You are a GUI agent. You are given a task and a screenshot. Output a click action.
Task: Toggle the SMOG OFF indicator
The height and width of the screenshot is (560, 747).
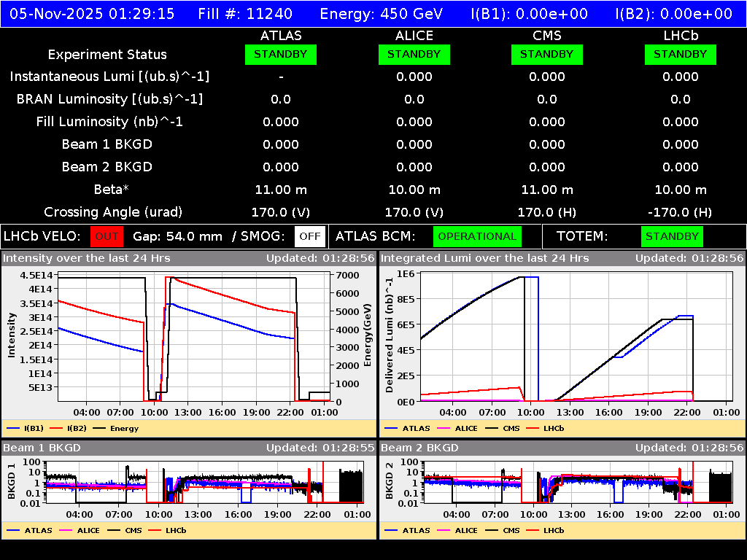(x=310, y=236)
